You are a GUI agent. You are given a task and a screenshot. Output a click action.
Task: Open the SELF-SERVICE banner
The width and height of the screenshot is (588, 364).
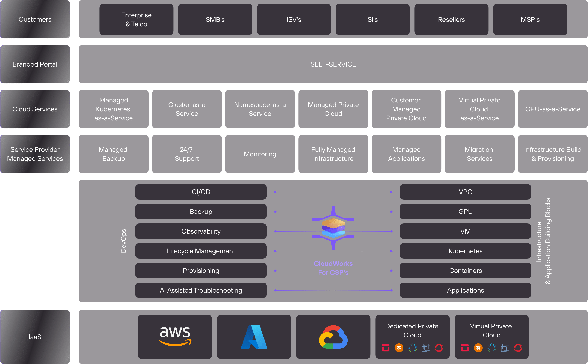tap(333, 64)
